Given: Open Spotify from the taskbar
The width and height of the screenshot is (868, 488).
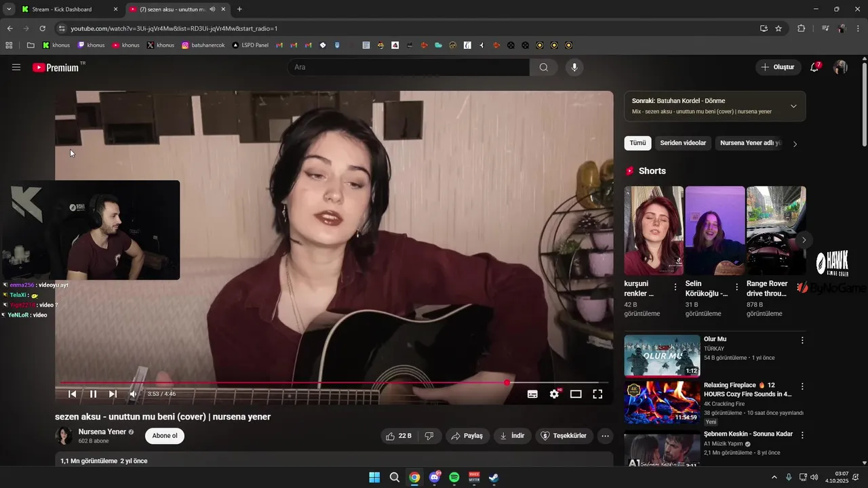Looking at the screenshot, I should point(454,477).
